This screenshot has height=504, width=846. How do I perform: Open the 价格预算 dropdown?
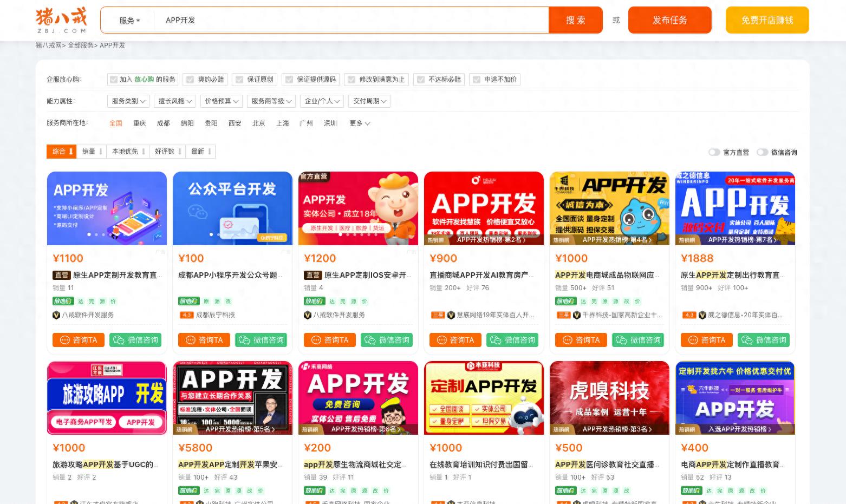pos(220,101)
